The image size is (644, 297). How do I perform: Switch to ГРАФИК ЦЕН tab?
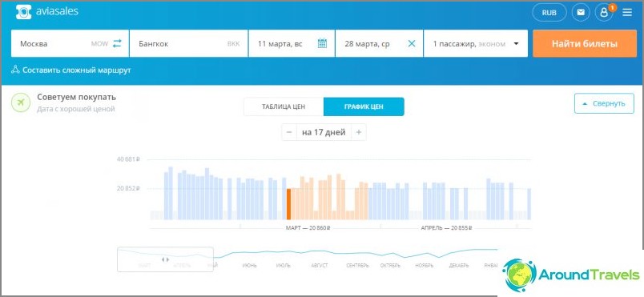click(364, 106)
